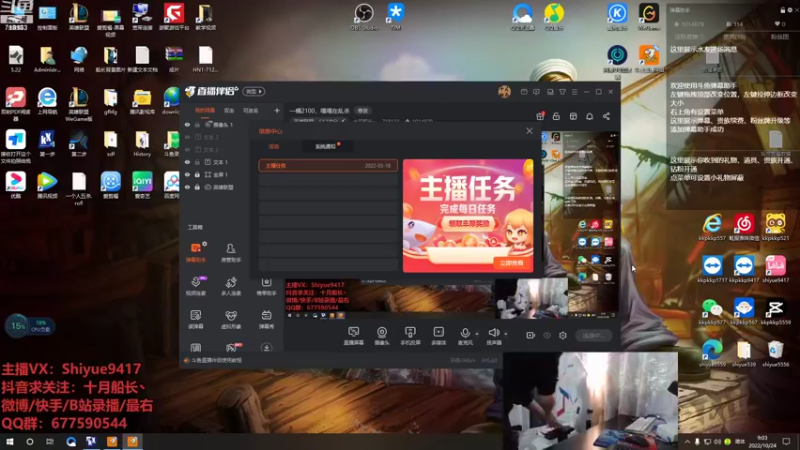Select the 文本 1 source row
Viewport: 800px width, 450px height.
(219, 162)
